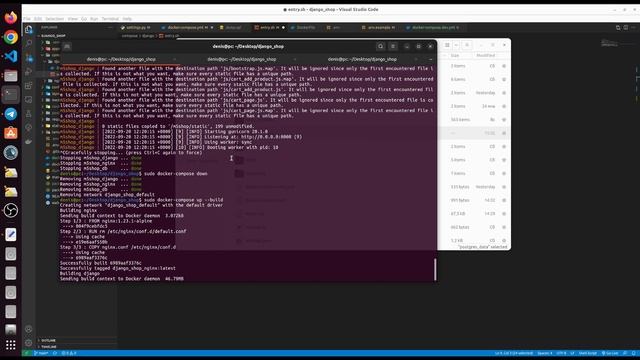Click the terminal window scrollbar

tap(435, 269)
